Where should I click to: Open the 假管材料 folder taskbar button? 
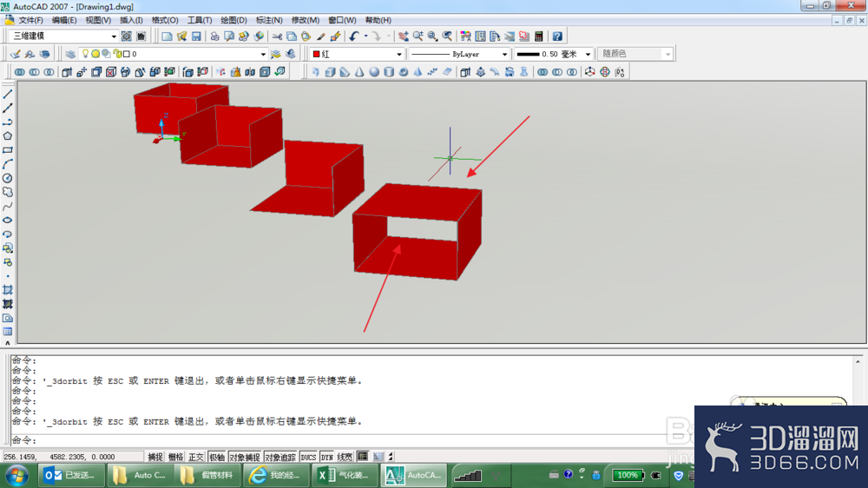click(x=207, y=475)
